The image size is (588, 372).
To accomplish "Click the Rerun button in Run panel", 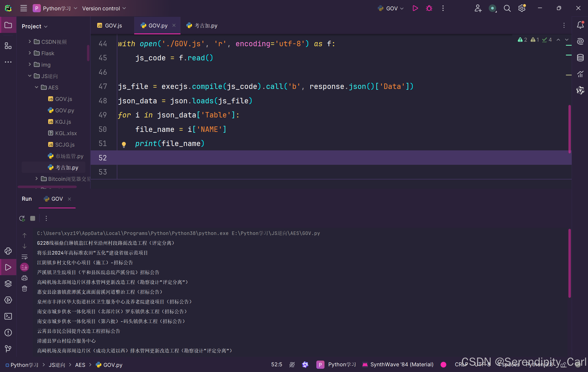I will (x=22, y=218).
